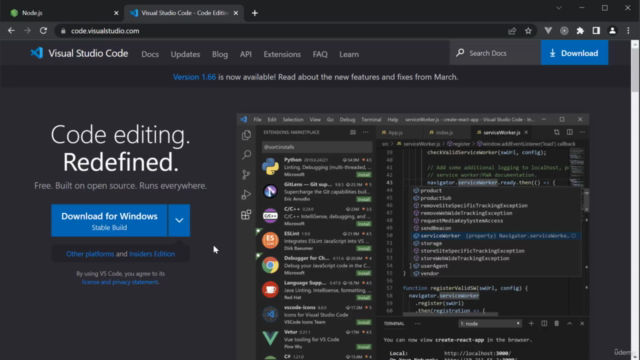Close the Visual Studio Code tab
This screenshot has width=640, height=360.
(x=236, y=13)
